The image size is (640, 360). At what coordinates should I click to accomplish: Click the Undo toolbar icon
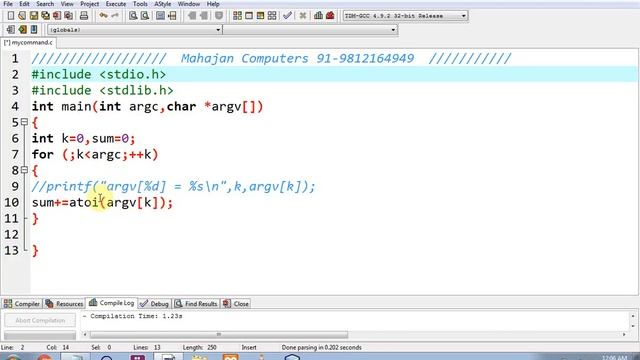coord(103,16)
